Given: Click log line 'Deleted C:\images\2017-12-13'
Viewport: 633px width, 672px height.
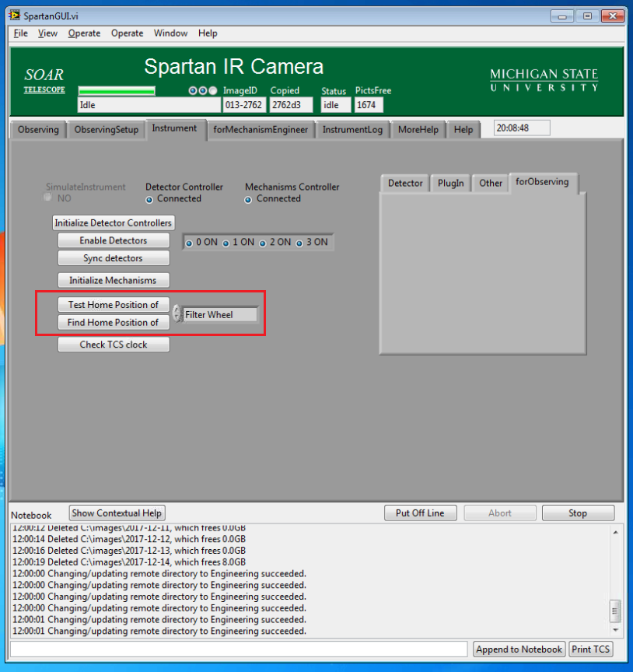Looking at the screenshot, I should pos(129,551).
